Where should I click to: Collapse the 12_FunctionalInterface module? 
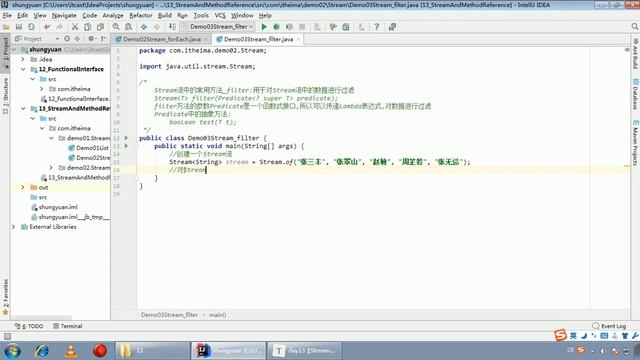pyautogui.click(x=23, y=69)
